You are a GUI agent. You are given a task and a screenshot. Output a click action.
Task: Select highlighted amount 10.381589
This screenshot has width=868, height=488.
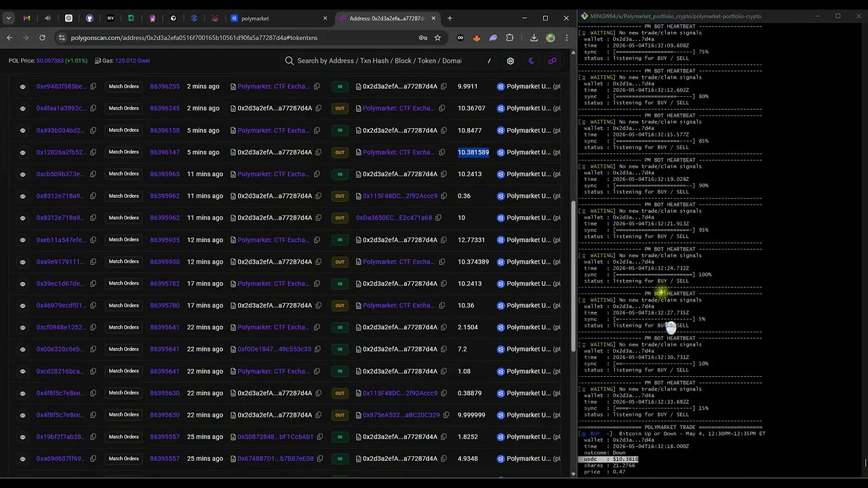pyautogui.click(x=473, y=152)
